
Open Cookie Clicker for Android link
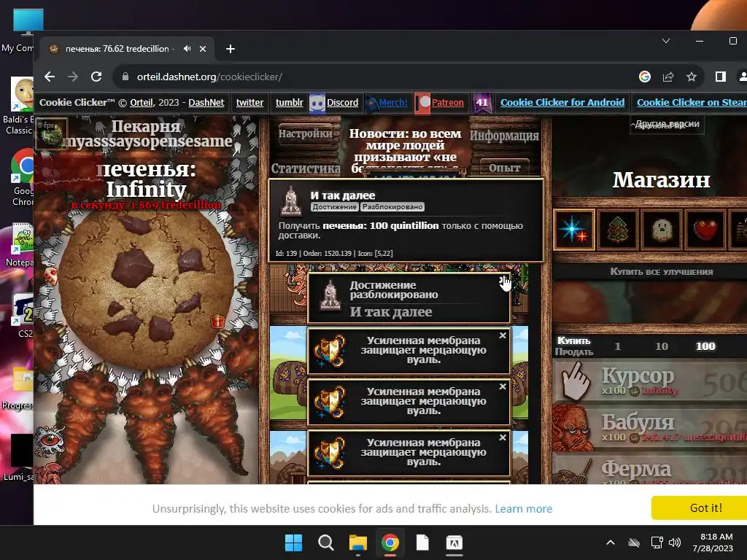[562, 102]
